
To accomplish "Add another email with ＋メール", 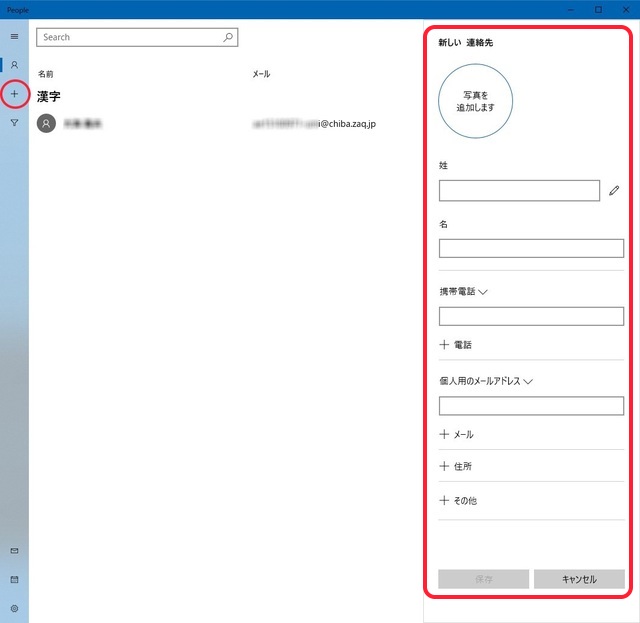I will [456, 435].
